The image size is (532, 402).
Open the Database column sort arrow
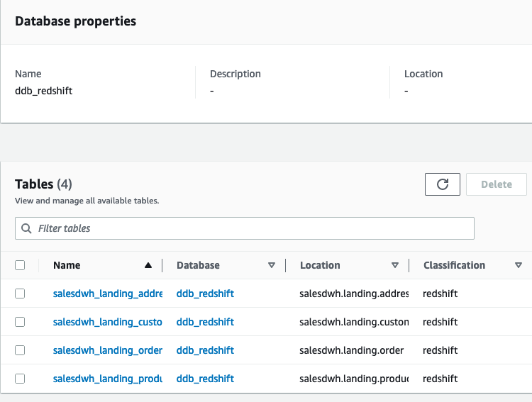tap(272, 265)
